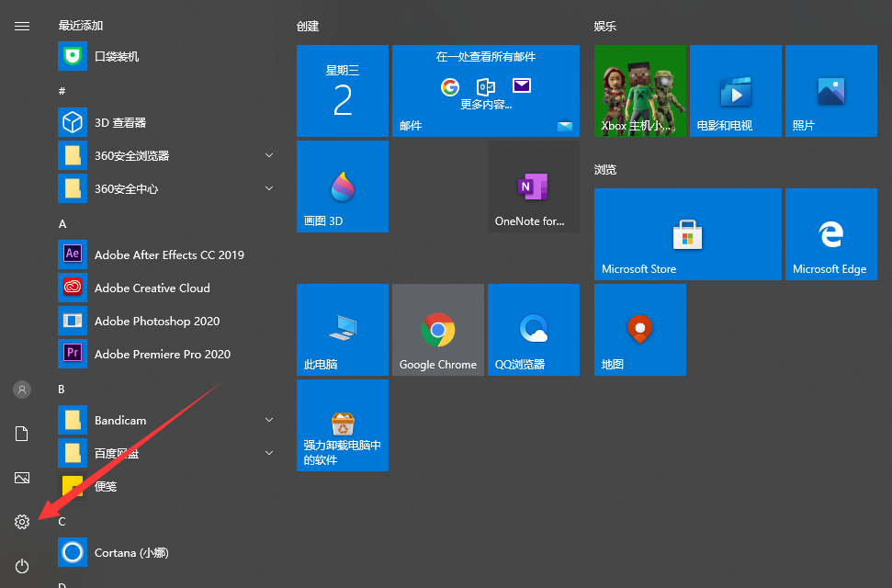Screen dimensions: 892x588
Task: Open Adobe Creative Cloud app
Action: 152,288
